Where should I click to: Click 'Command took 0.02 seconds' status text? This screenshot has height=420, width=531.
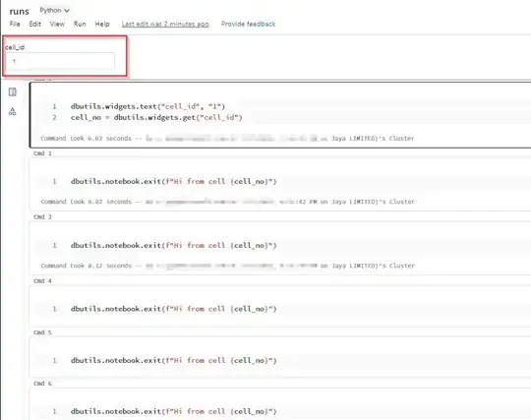86,202
